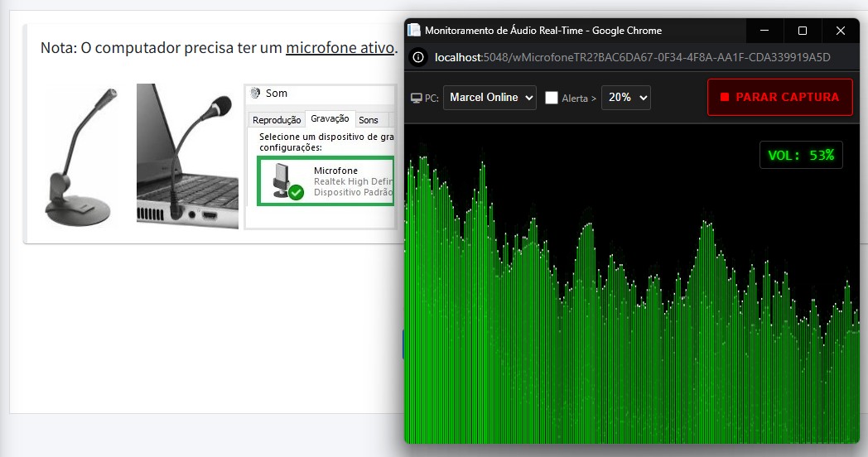The image size is (868, 457).
Task: Click the speaker icon beside Som title
Action: point(255,94)
